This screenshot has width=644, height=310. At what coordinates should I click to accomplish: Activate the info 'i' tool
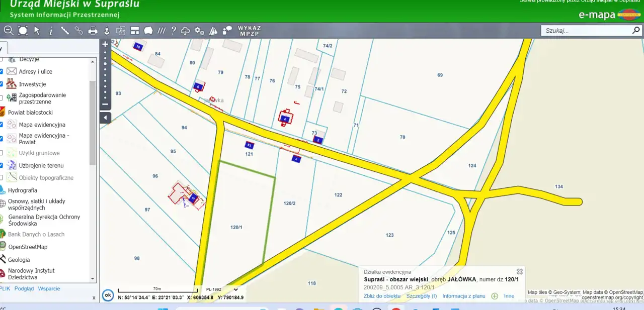[51, 31]
